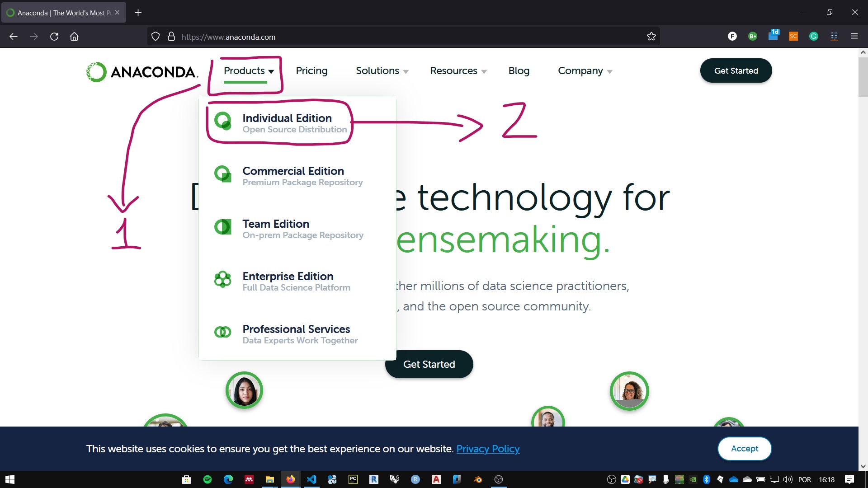Click the Anaconda logo in header
This screenshot has width=868, height=488.
(142, 71)
